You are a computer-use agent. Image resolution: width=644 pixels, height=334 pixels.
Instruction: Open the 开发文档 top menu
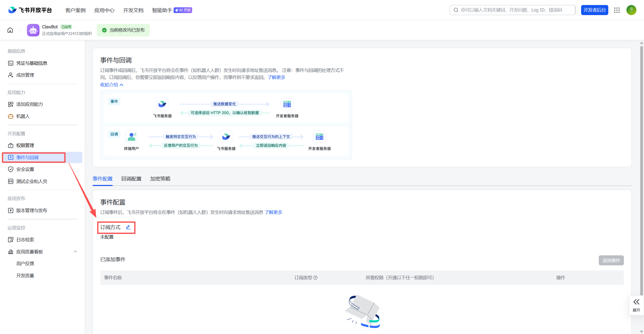click(x=133, y=10)
